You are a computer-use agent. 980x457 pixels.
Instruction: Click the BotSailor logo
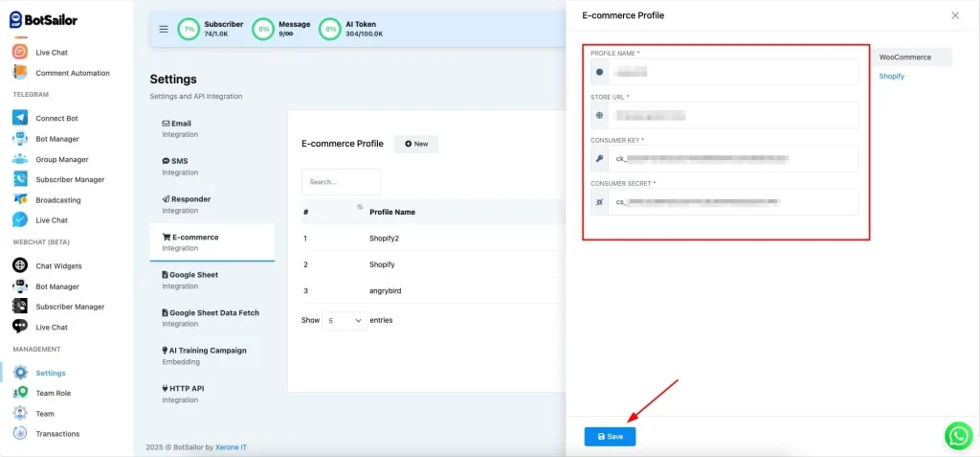(43, 19)
